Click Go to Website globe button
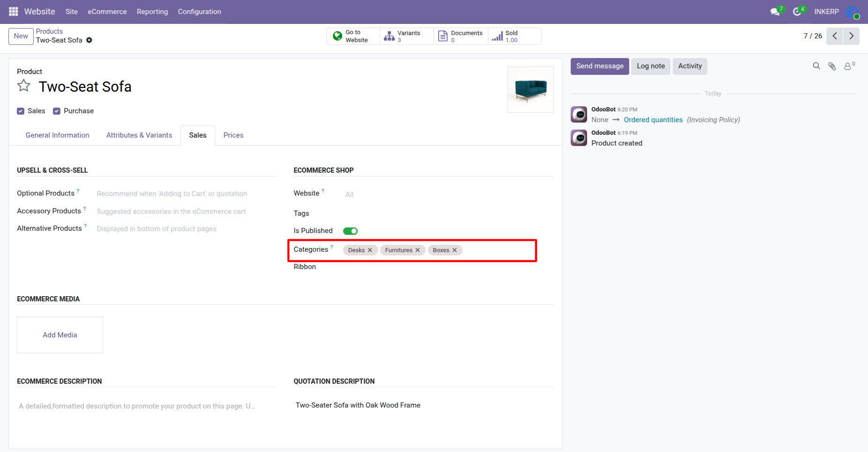 (353, 36)
